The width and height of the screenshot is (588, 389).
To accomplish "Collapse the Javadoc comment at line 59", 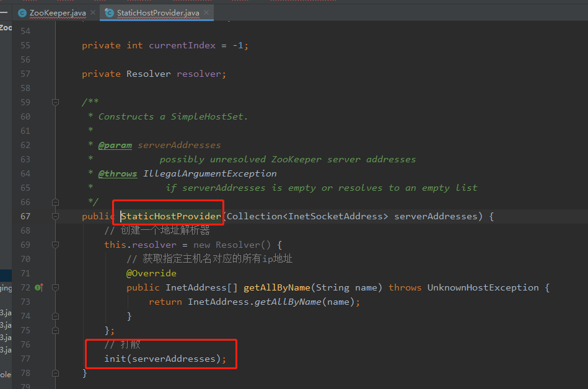I will 56,102.
